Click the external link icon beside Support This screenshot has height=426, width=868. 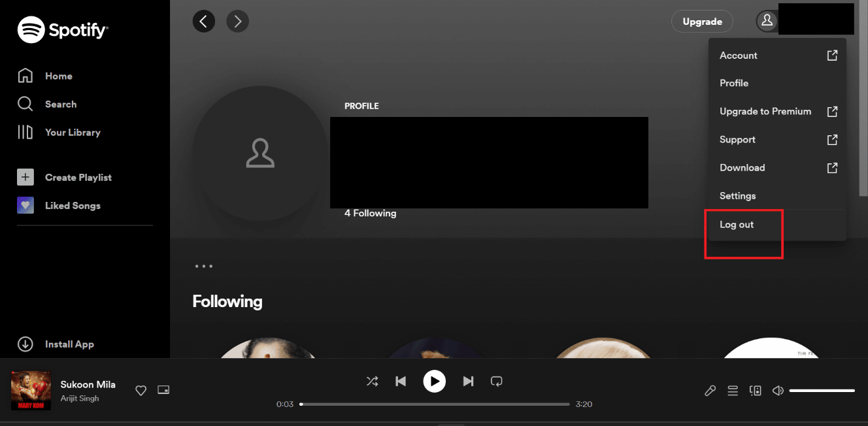pyautogui.click(x=832, y=139)
